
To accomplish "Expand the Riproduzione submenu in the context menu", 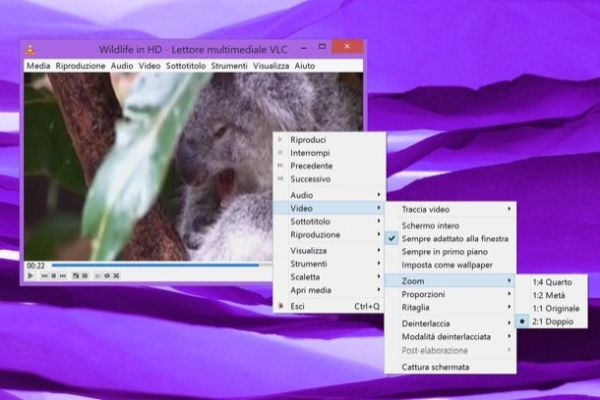I will 329,235.
